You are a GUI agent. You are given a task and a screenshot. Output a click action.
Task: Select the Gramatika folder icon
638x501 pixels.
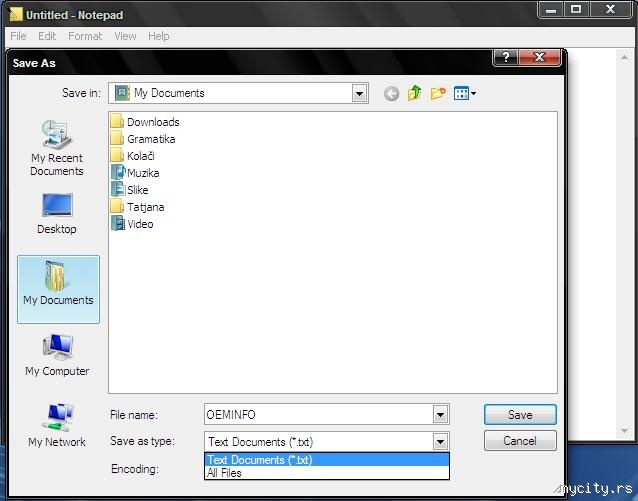pos(117,139)
